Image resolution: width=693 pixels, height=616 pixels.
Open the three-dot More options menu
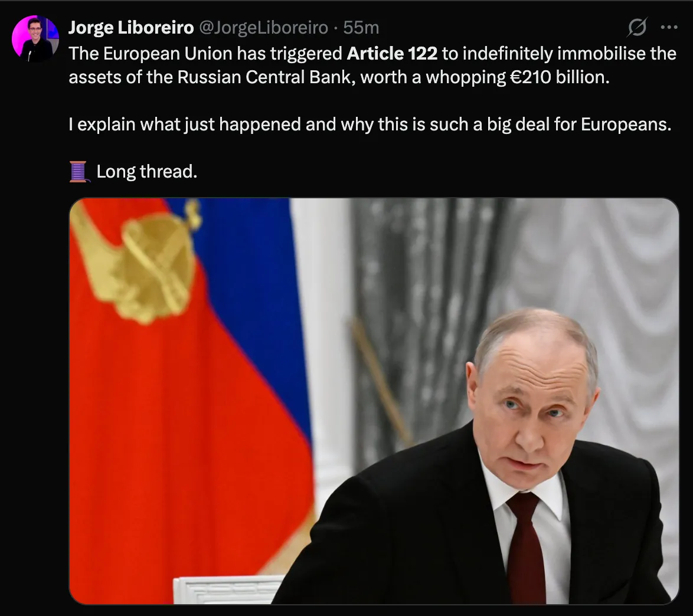[x=669, y=27]
